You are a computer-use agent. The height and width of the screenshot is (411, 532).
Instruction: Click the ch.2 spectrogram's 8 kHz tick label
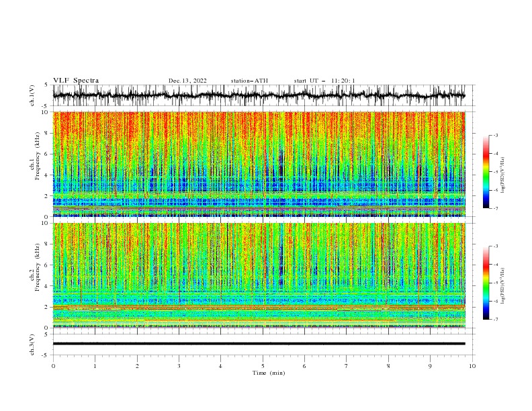click(47, 244)
